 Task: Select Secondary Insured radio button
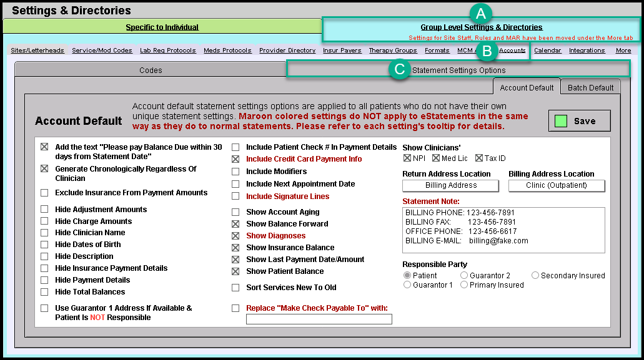(535, 276)
